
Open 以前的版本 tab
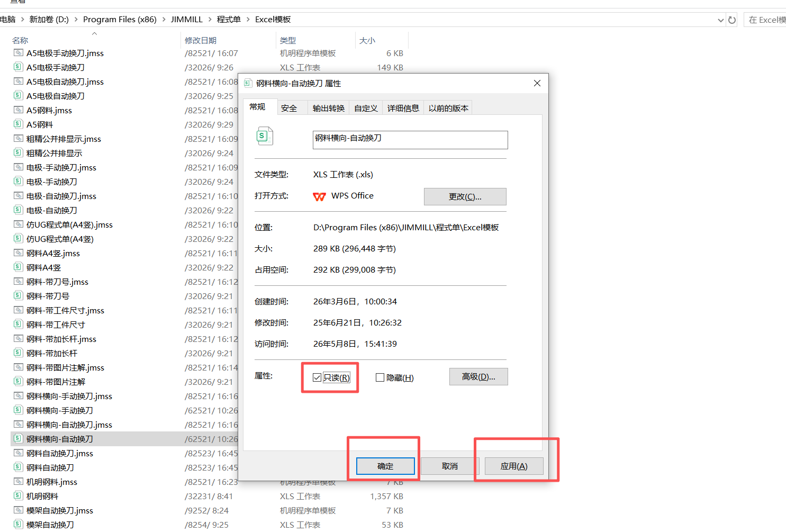[448, 108]
